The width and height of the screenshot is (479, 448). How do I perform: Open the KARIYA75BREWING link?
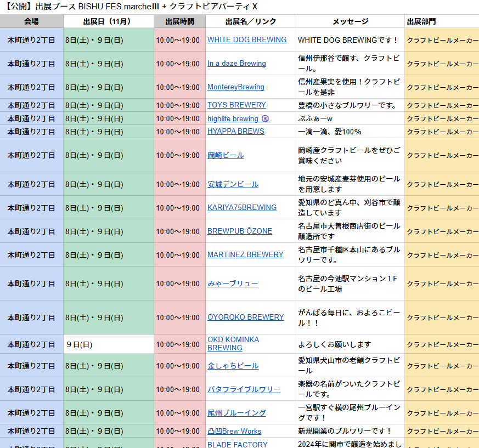click(241, 207)
